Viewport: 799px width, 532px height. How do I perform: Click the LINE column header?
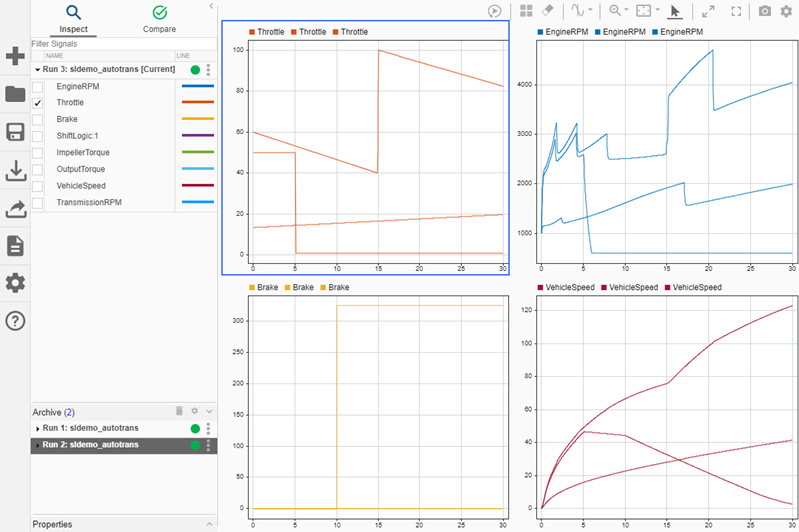[x=183, y=56]
